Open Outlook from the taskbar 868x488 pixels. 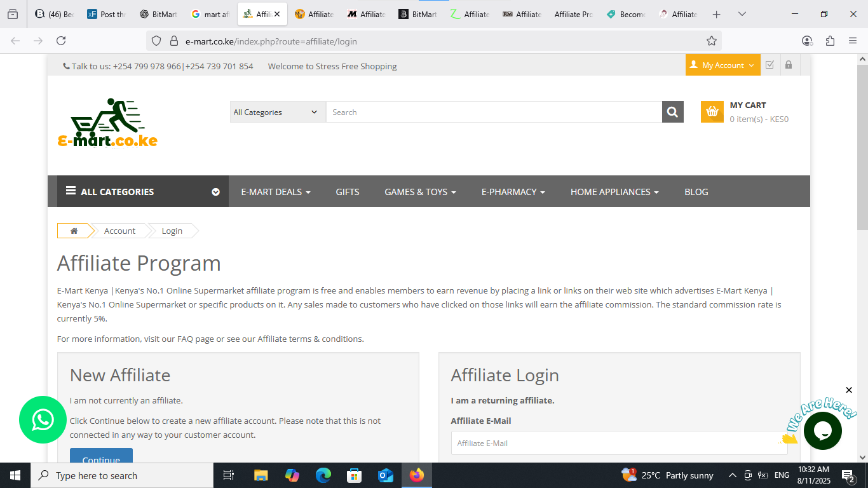pos(386,475)
